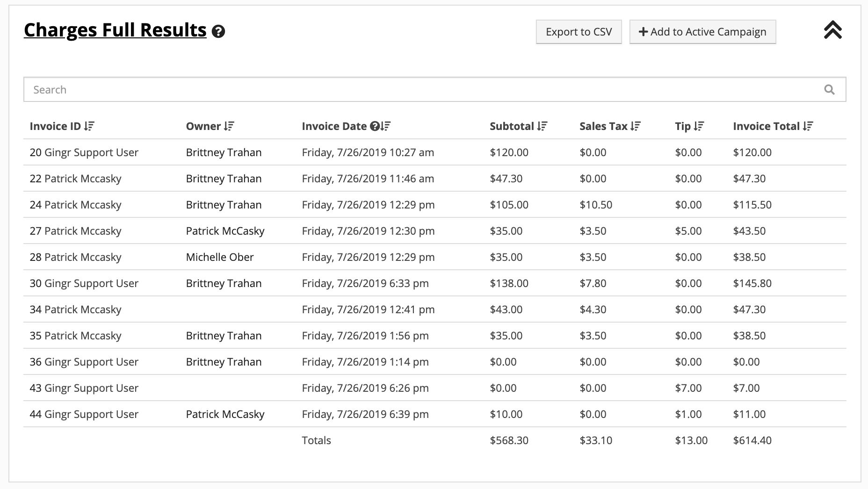The height and width of the screenshot is (489, 868).
Task: Open the Charges Full Results heading link
Action: tap(115, 30)
